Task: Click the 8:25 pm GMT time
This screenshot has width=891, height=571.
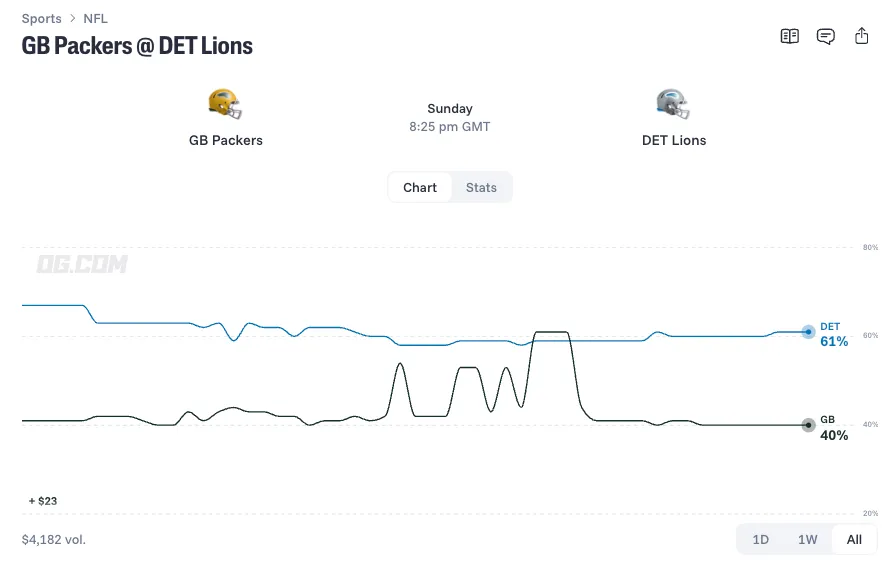Action: pos(449,127)
